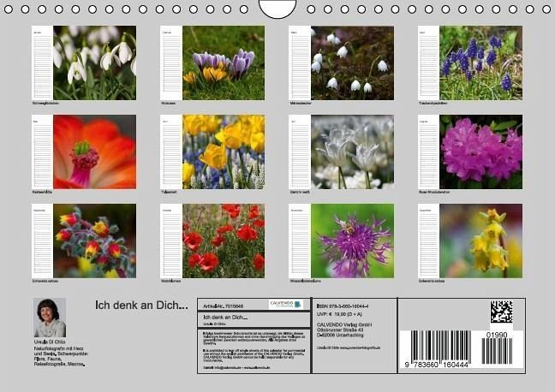Click 'CALVENDO Verlag GmbH' publisher name
555x392 pixels.
coord(344,324)
